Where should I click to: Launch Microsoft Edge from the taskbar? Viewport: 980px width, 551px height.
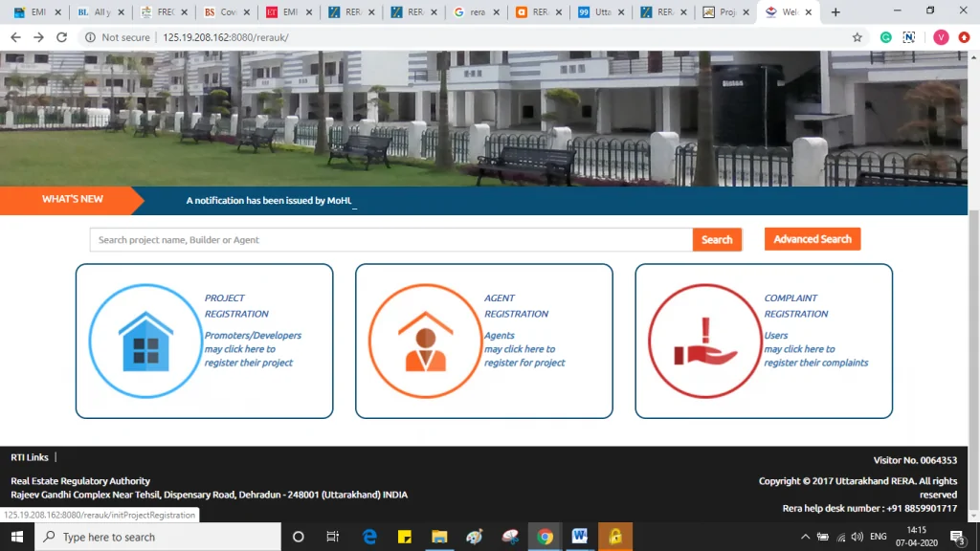coord(369,537)
